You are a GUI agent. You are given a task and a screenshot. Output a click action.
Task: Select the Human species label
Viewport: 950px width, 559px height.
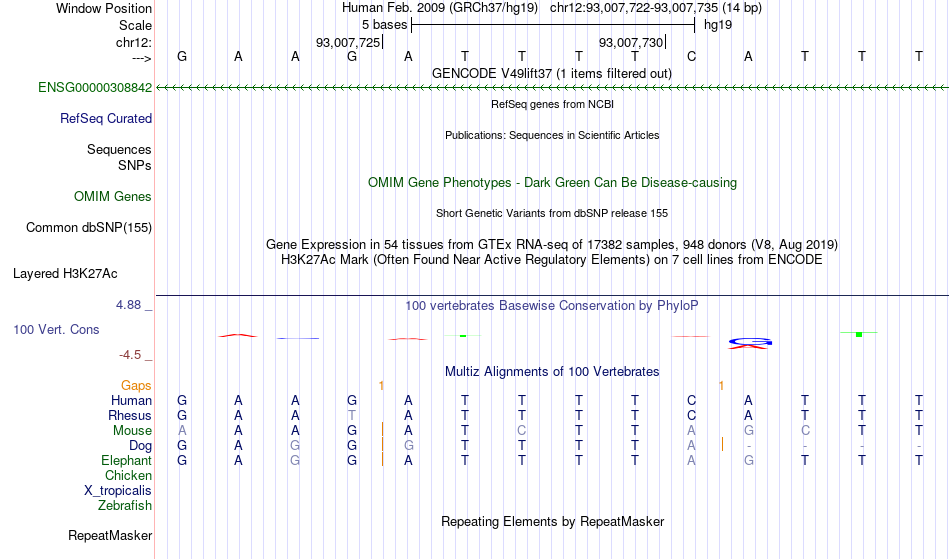coord(131,401)
